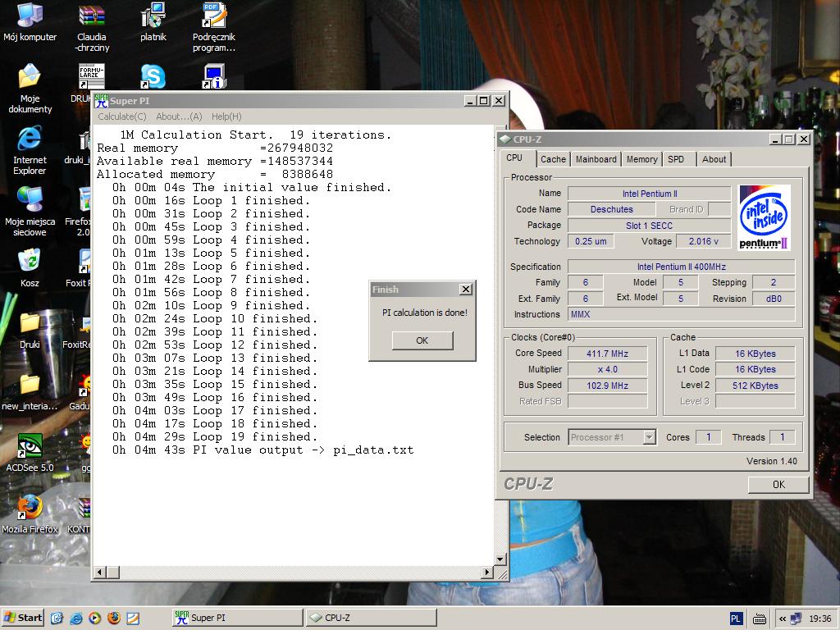Launch Internet Explorer from quick launch
The width and height of the screenshot is (840, 630).
tap(76, 619)
